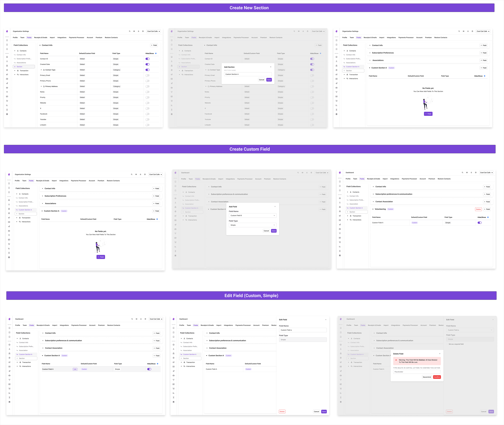Click the red warning triangle icon
Viewport: 504px width, 425px height.
pos(396,360)
